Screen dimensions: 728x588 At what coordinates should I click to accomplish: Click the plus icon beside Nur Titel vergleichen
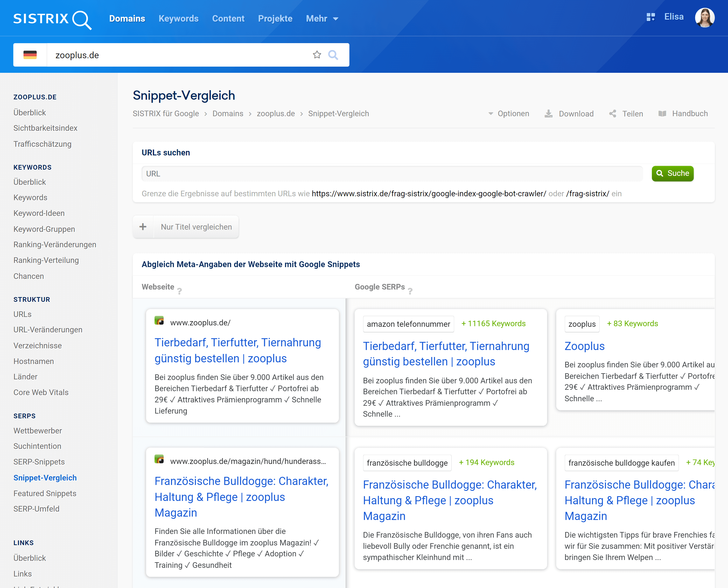point(143,227)
